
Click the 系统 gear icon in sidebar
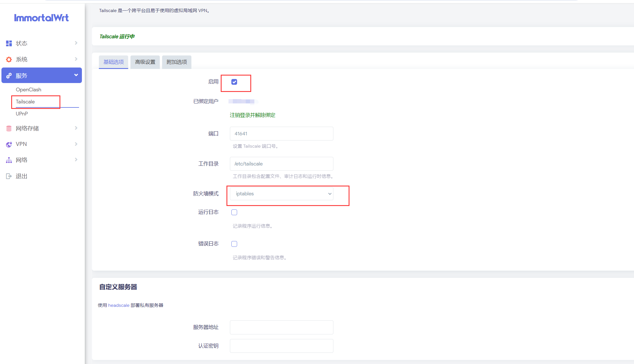tap(9, 59)
